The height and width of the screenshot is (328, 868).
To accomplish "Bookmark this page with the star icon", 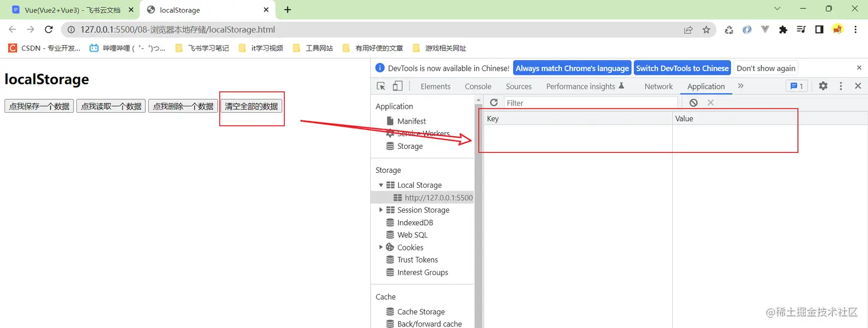I will click(x=706, y=30).
